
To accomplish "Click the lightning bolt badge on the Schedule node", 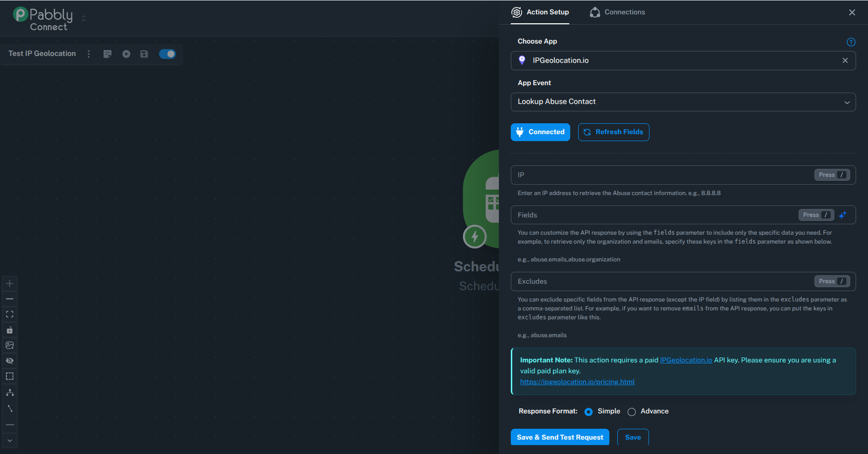I will click(475, 237).
